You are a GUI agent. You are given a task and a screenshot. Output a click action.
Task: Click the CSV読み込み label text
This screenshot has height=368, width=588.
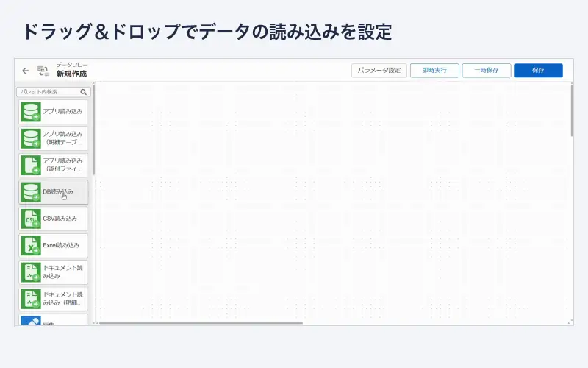coord(60,219)
